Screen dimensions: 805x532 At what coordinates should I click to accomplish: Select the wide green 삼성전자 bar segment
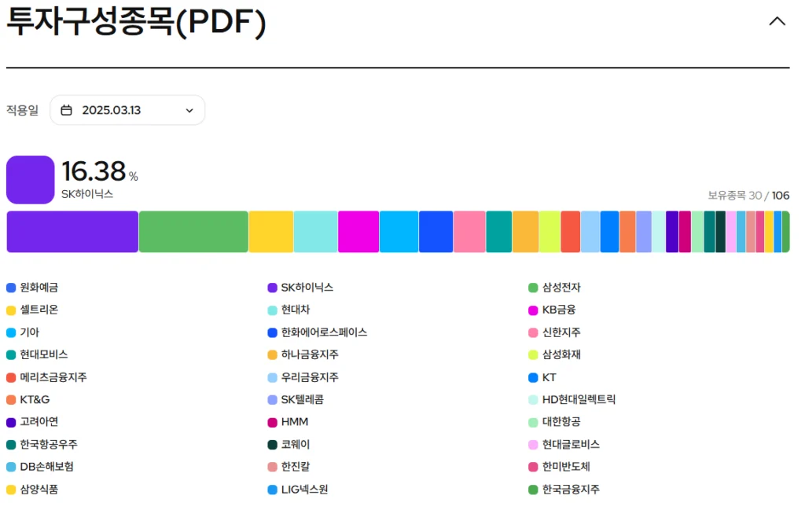click(193, 232)
